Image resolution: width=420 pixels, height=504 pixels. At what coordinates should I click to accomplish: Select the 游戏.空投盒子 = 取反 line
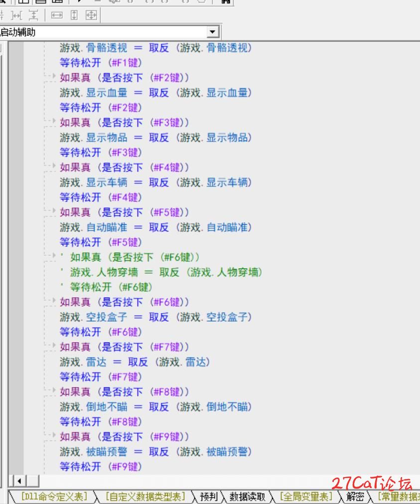point(155,317)
